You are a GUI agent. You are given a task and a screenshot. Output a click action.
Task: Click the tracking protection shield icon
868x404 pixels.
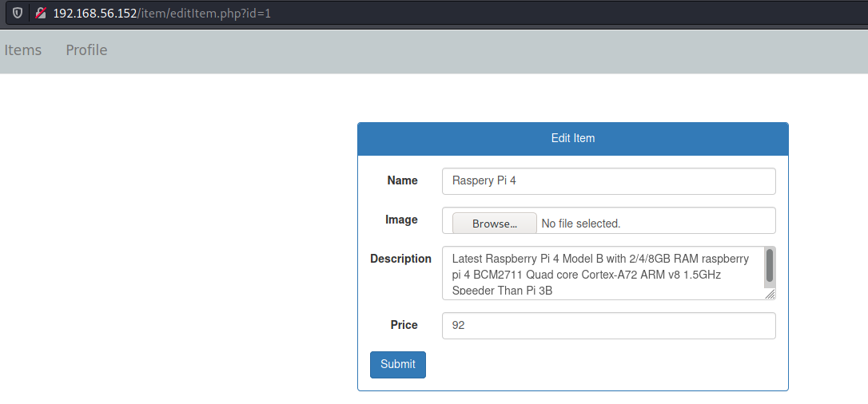(17, 14)
